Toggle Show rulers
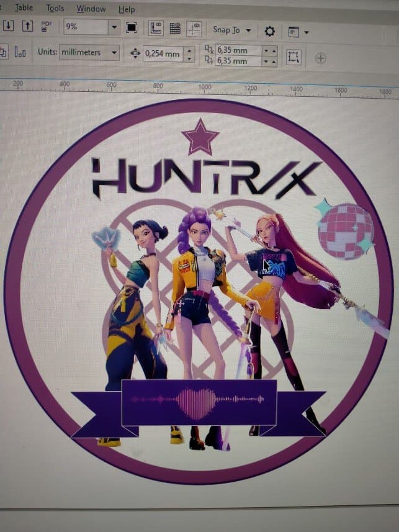 156,28
